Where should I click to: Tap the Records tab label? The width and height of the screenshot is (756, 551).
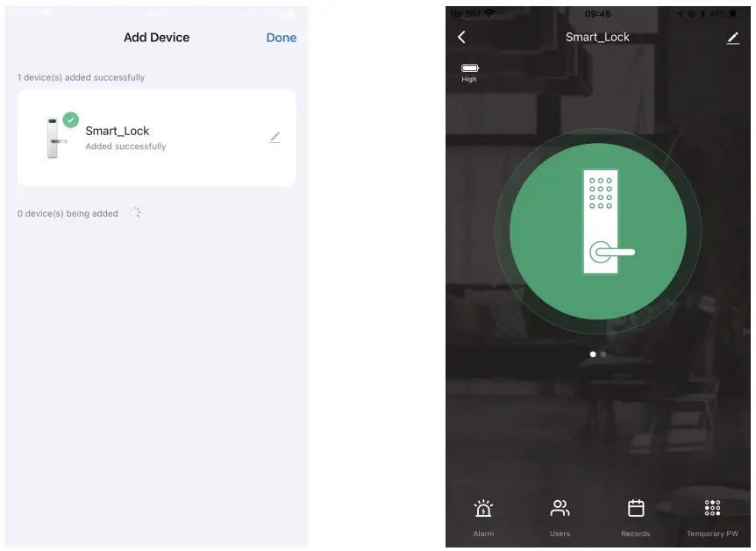(x=636, y=533)
